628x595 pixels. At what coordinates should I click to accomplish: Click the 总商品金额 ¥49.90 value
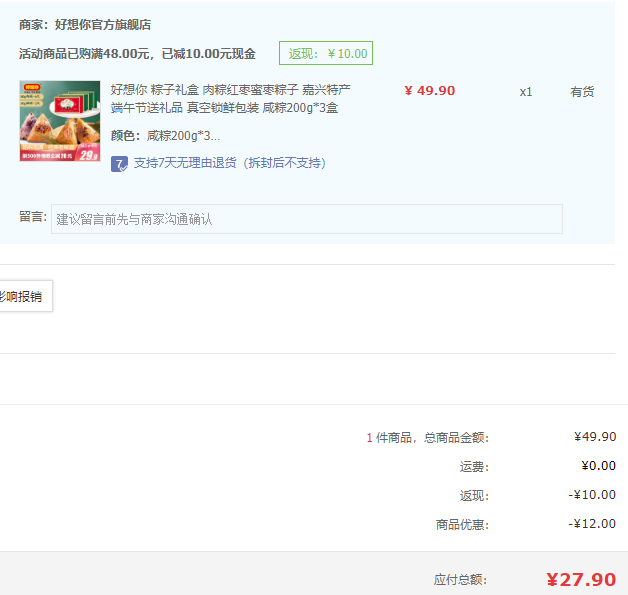pyautogui.click(x=595, y=437)
